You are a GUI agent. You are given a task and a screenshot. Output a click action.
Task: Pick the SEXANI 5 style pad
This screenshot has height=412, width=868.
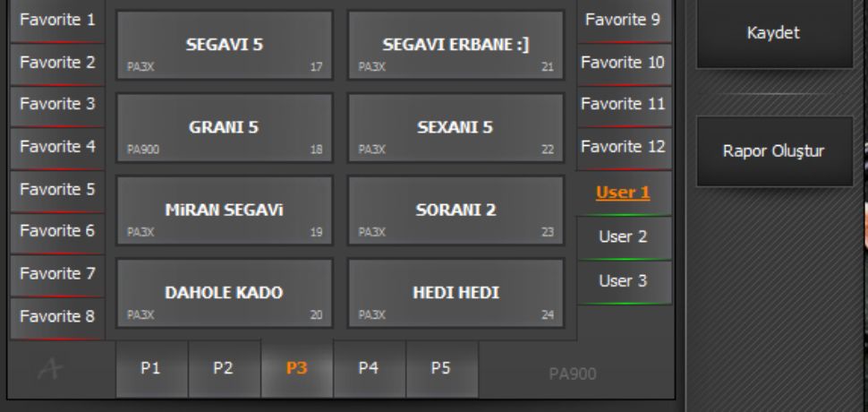[455, 127]
